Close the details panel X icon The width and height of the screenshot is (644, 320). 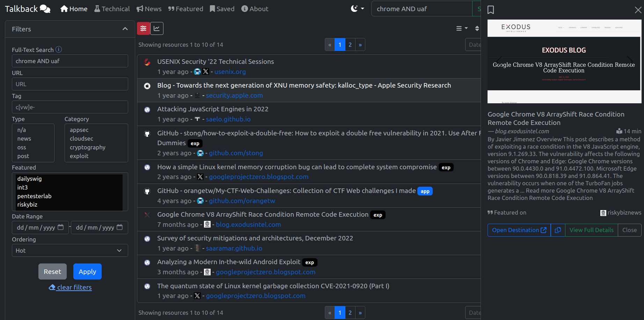(638, 10)
